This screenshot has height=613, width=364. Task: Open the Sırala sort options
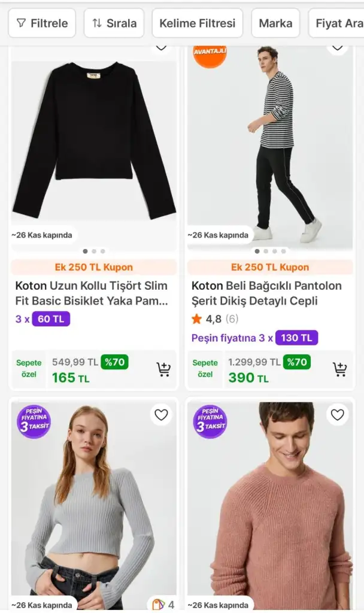(x=114, y=23)
